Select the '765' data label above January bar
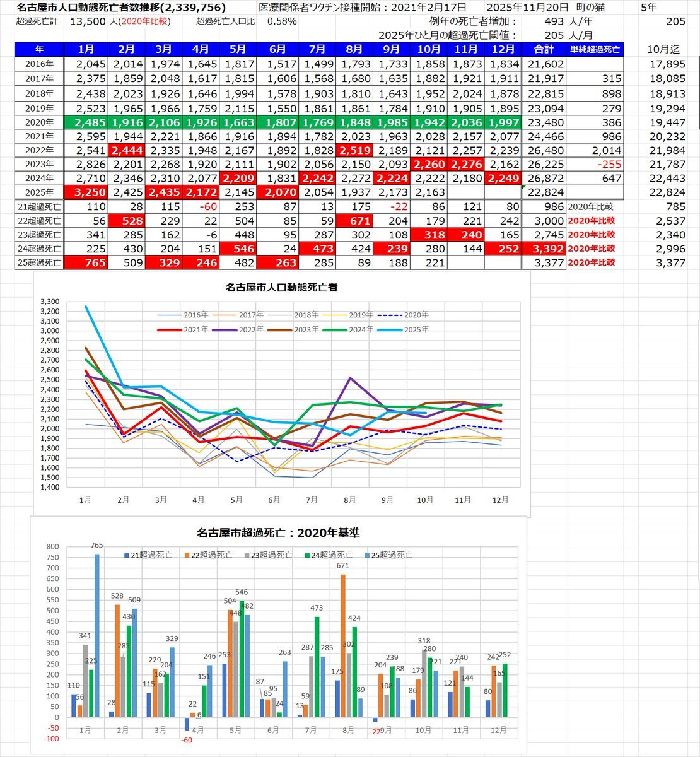The height and width of the screenshot is (757, 700). click(x=95, y=545)
